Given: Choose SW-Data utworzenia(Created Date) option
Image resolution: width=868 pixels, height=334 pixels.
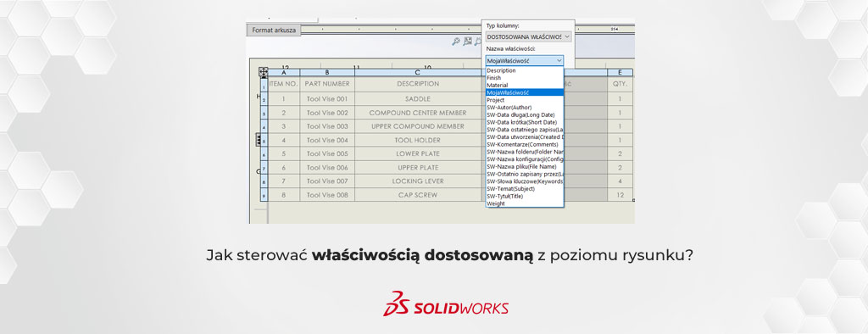Looking at the screenshot, I should coord(525,136).
